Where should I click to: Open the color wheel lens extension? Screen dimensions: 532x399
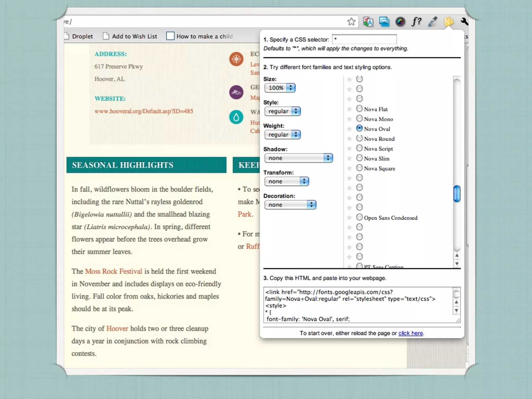coord(400,22)
